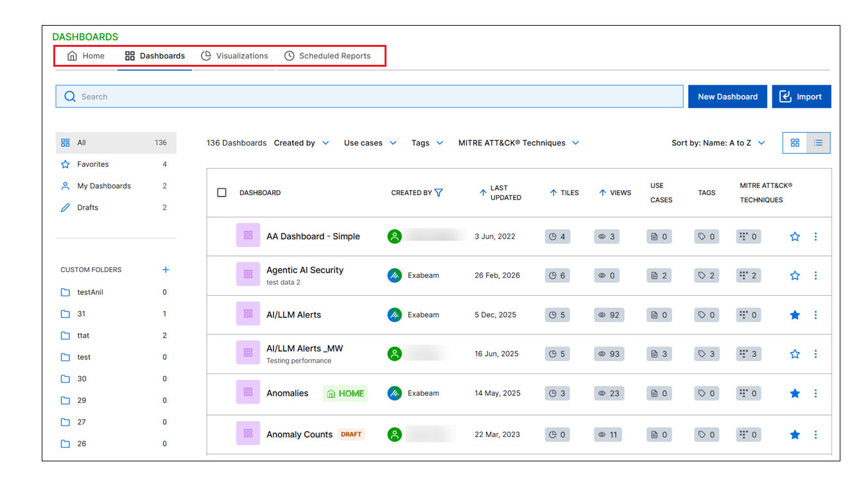Click the Agentic AI Security dashboard icon
868x487 pixels.
pyautogui.click(x=248, y=275)
